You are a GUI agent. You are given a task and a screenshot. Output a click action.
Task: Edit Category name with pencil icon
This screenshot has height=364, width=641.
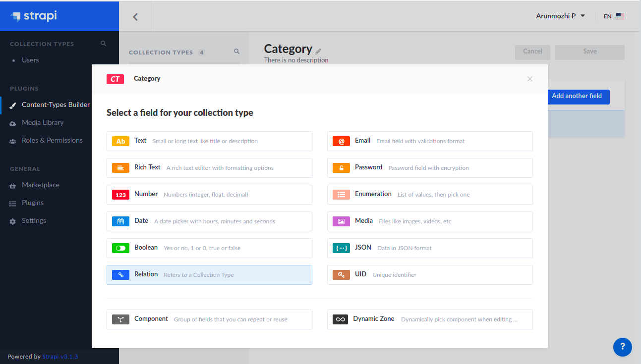click(318, 51)
